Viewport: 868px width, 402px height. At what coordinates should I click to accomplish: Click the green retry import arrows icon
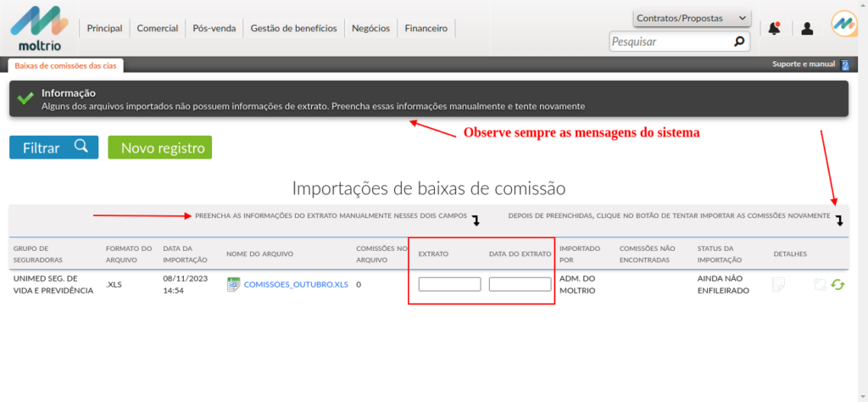pyautogui.click(x=837, y=285)
